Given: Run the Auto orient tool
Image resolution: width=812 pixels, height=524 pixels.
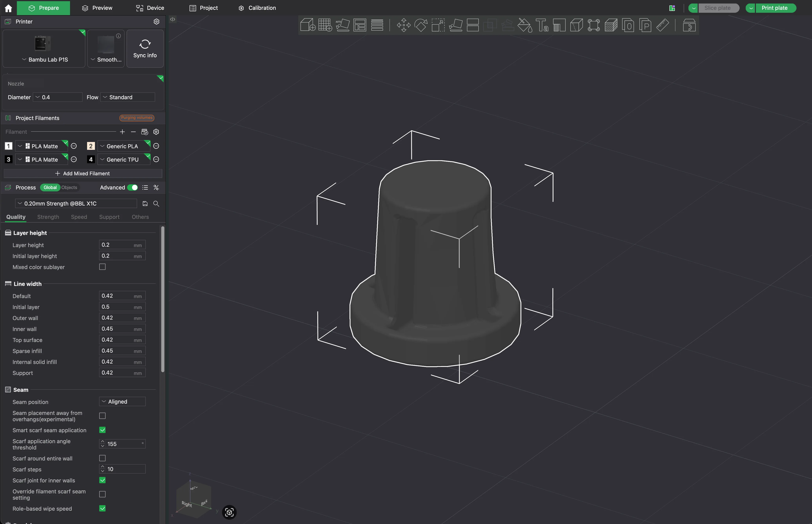Looking at the screenshot, I should 342,25.
